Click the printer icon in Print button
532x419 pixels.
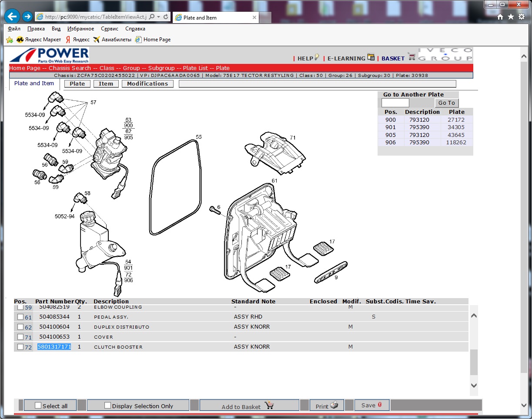click(334, 405)
